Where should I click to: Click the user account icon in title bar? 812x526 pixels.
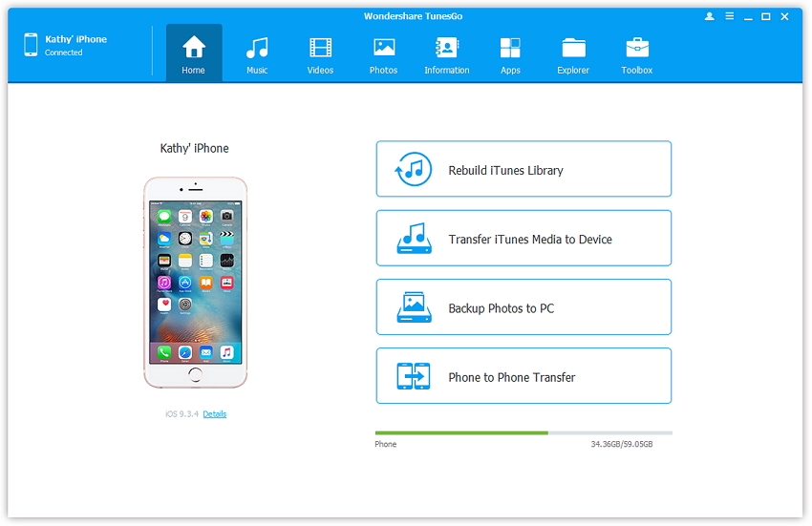point(709,16)
